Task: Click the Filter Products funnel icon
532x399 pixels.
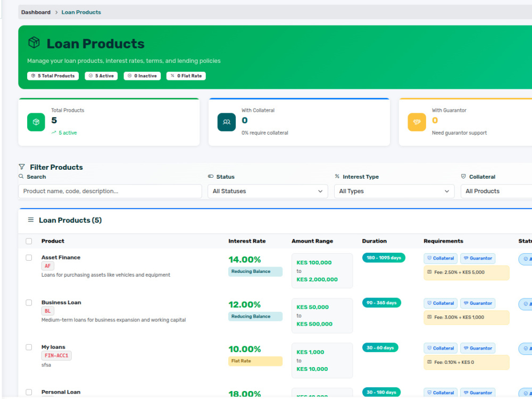Action: click(x=22, y=167)
